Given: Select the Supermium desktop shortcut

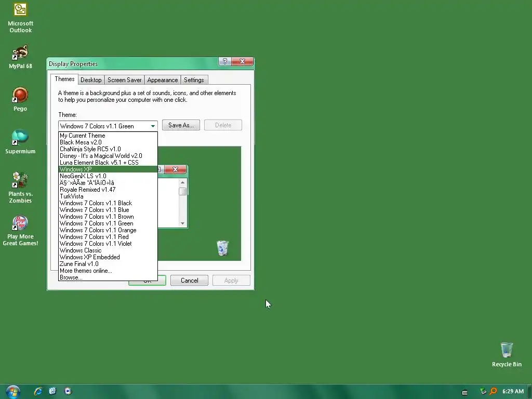Looking at the screenshot, I should click(x=20, y=142).
